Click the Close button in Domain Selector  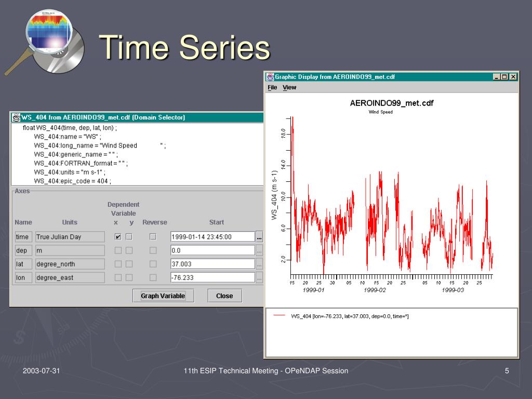[224, 296]
